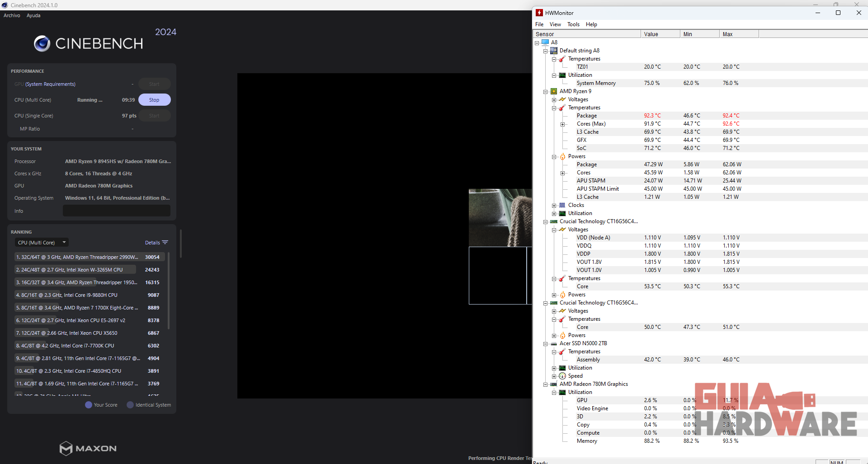The height and width of the screenshot is (464, 868).
Task: Select the Intel Xeon W-3265M ranking entry
Action: (x=90, y=270)
